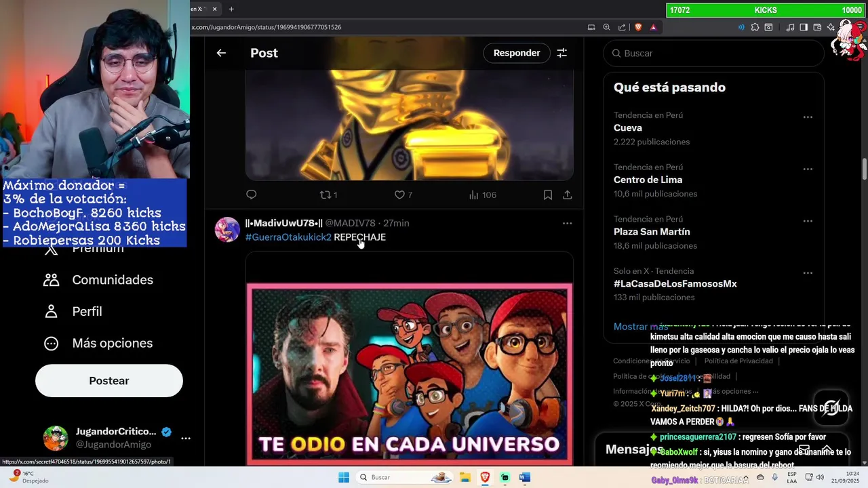The width and height of the screenshot is (868, 488).
Task: Open Comunidades in the sidebar
Action: pos(98,280)
